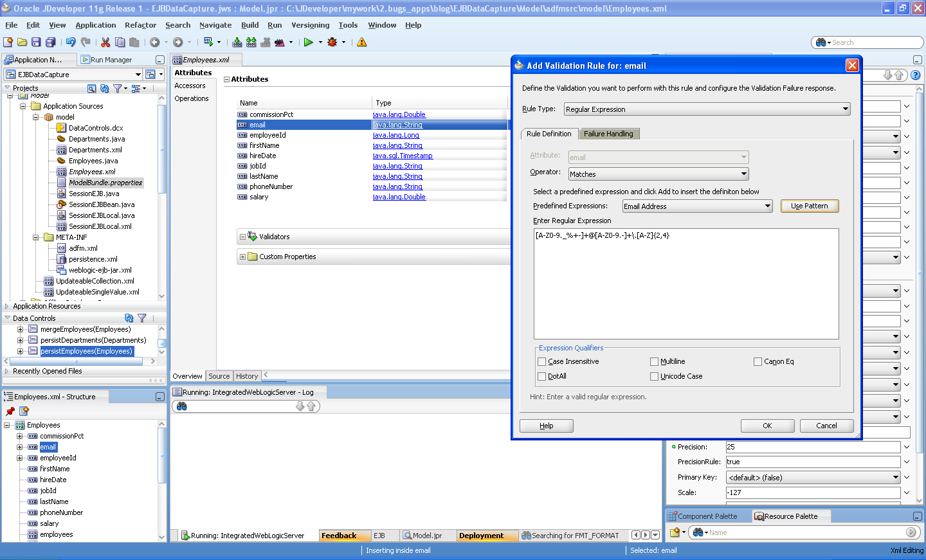The image size is (926, 560).
Task: Enable the Case Insensitive expression qualifier
Action: [x=541, y=361]
